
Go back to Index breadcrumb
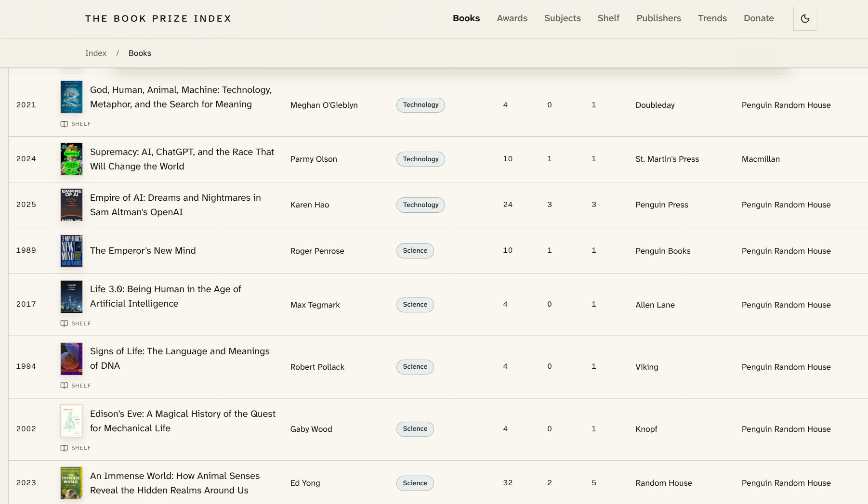point(96,53)
